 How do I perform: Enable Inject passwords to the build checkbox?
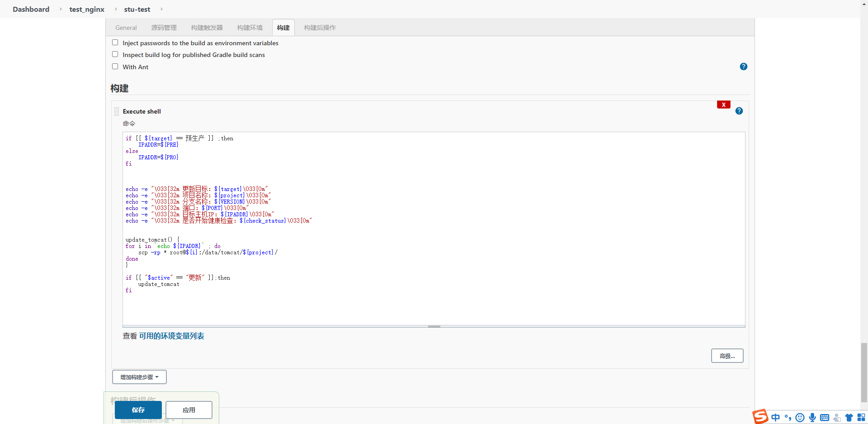[115, 42]
